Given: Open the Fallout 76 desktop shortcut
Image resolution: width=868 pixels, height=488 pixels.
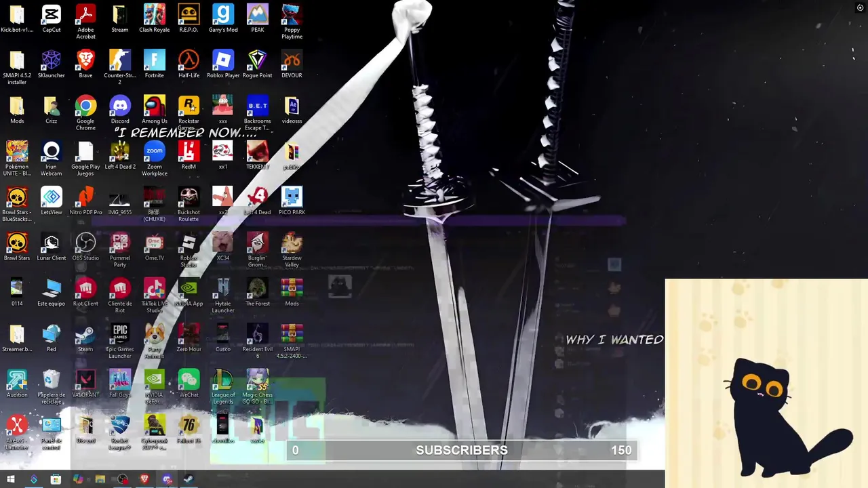Looking at the screenshot, I should (x=189, y=428).
